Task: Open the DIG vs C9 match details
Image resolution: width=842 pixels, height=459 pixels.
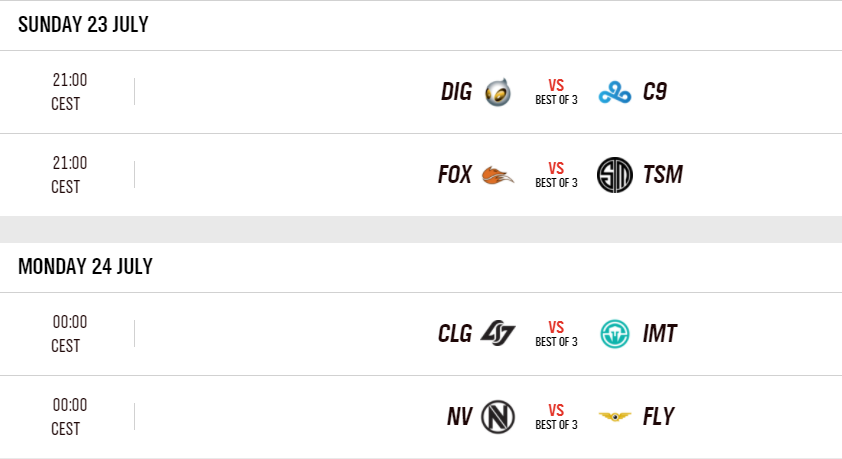Action: (x=556, y=92)
